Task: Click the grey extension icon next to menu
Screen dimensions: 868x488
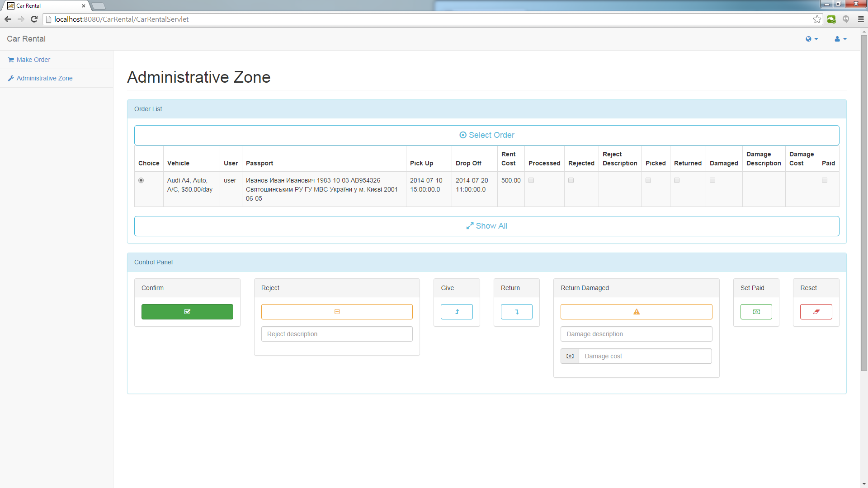Action: tap(846, 19)
